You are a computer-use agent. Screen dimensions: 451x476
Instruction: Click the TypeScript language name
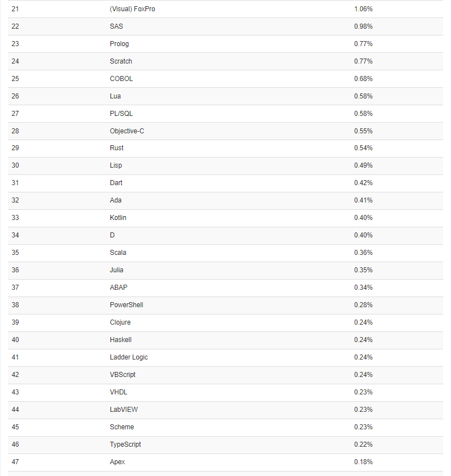126,444
